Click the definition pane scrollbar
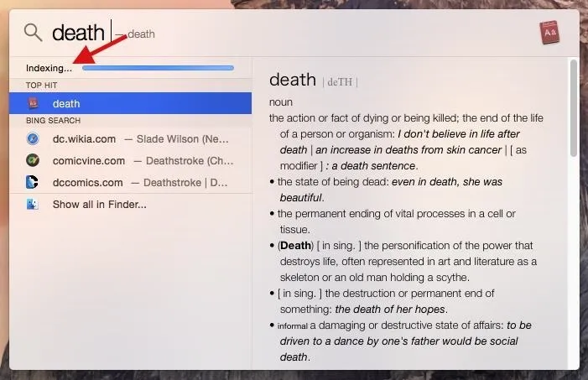The width and height of the screenshot is (588, 380). coord(574,108)
